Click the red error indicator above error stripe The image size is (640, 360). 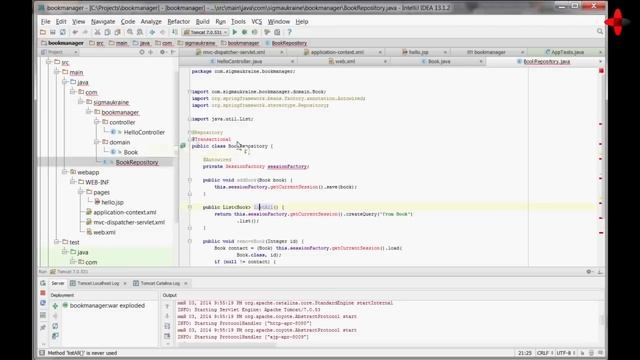[601, 71]
